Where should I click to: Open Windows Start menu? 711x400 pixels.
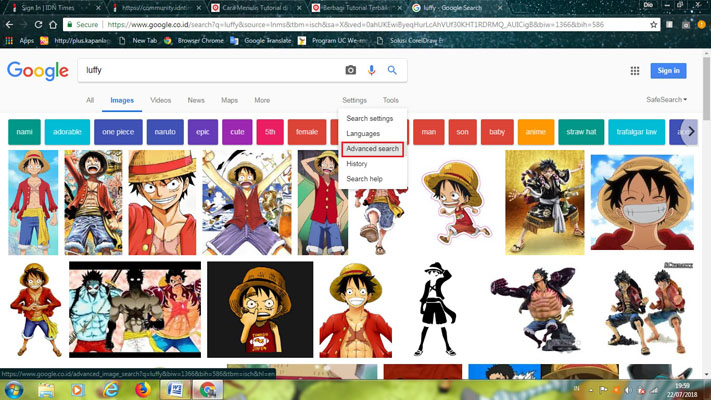point(13,390)
